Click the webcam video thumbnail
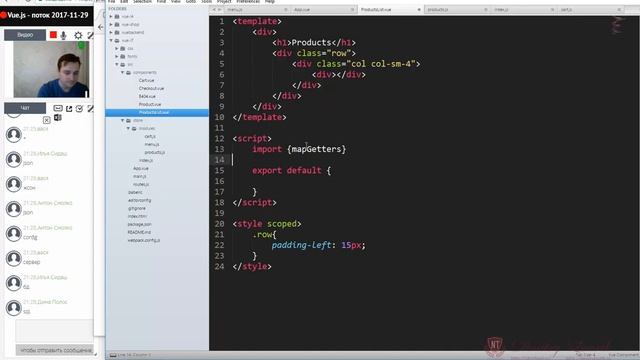640x360 pixels. click(51, 69)
